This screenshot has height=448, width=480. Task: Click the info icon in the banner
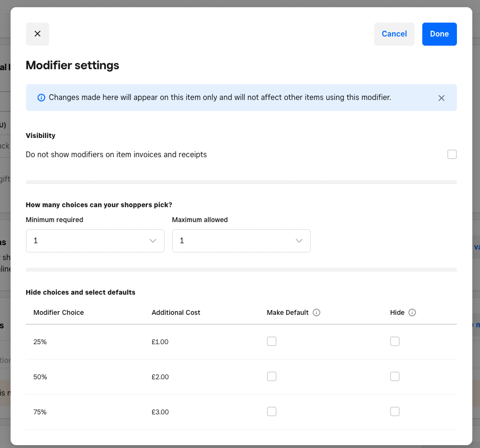point(41,98)
